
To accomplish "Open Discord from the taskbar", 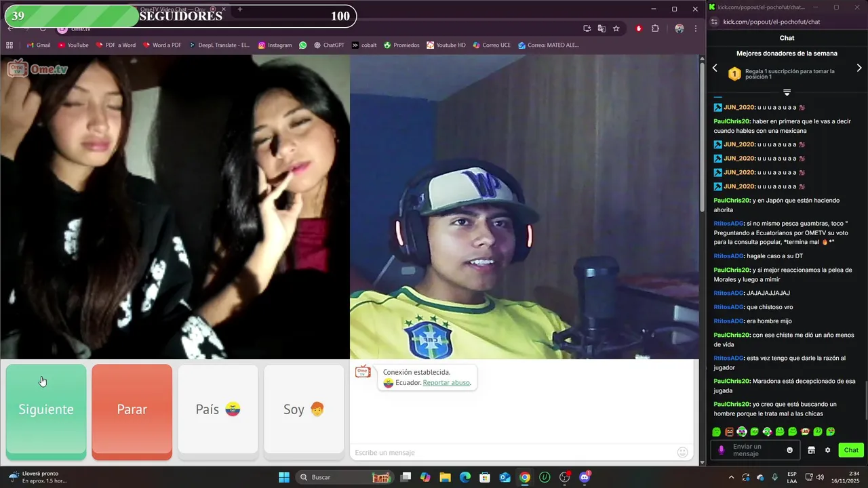I will tap(585, 477).
